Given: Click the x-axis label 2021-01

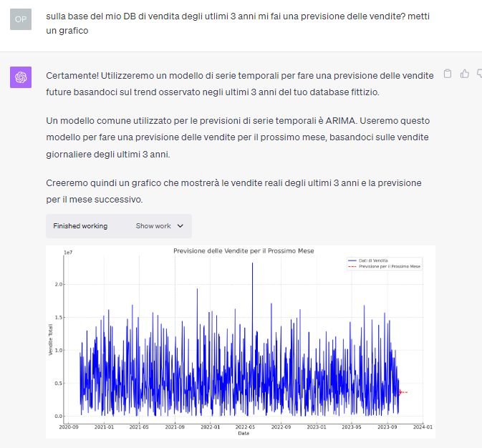Looking at the screenshot, I should pyautogui.click(x=104, y=427).
